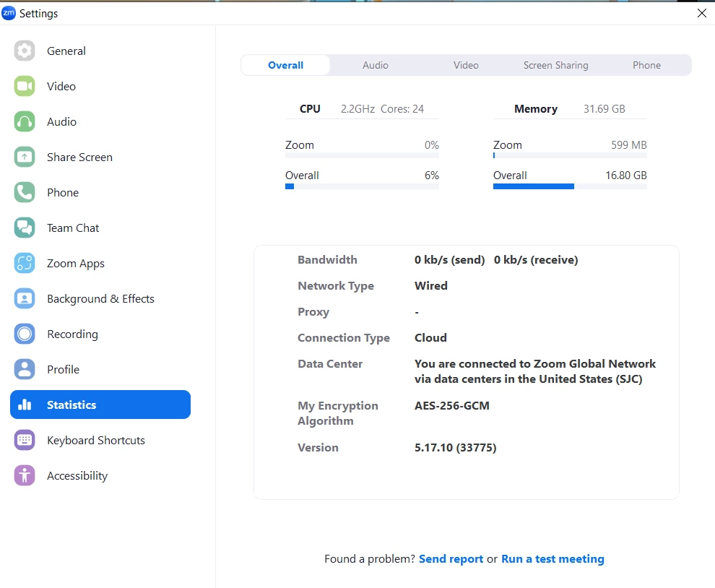Click the '16.80 GB' overall memory value

[626, 175]
